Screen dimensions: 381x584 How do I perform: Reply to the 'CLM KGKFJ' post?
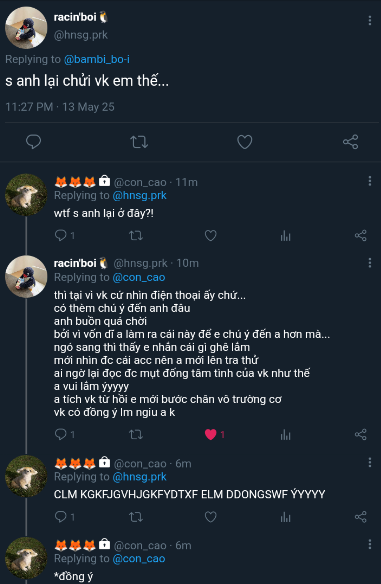[60, 517]
